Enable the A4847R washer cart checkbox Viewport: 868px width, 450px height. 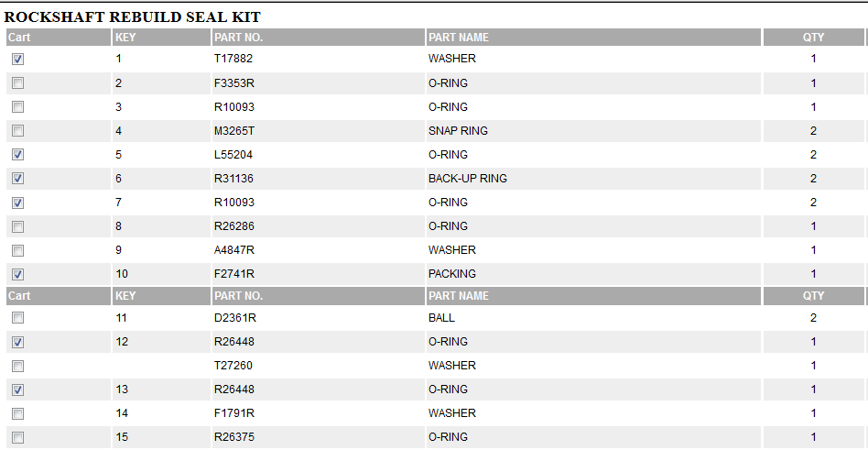point(18,250)
